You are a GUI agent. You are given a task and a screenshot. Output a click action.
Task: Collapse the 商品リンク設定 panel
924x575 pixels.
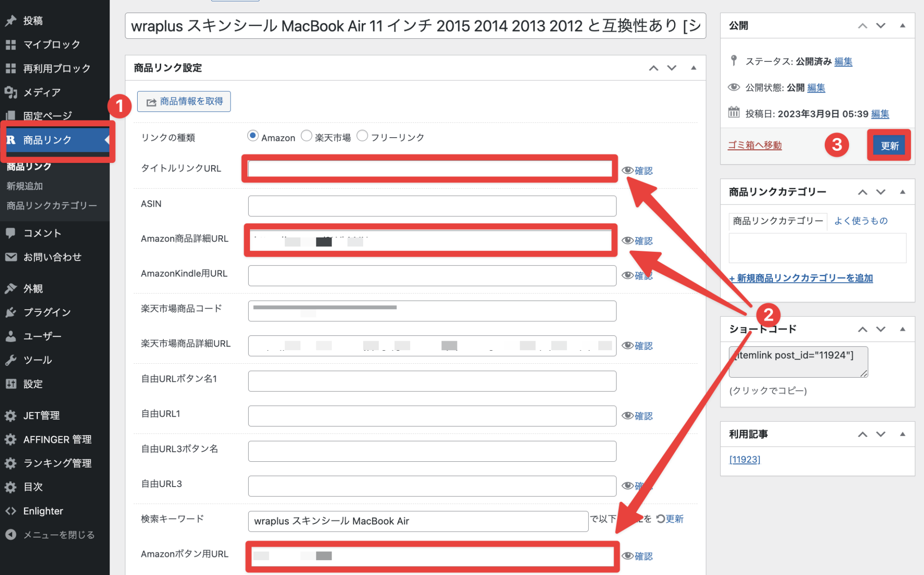tap(693, 68)
